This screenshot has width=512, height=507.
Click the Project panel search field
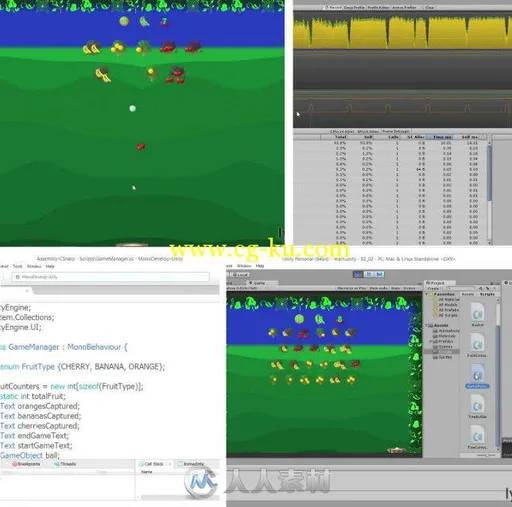pos(462,288)
